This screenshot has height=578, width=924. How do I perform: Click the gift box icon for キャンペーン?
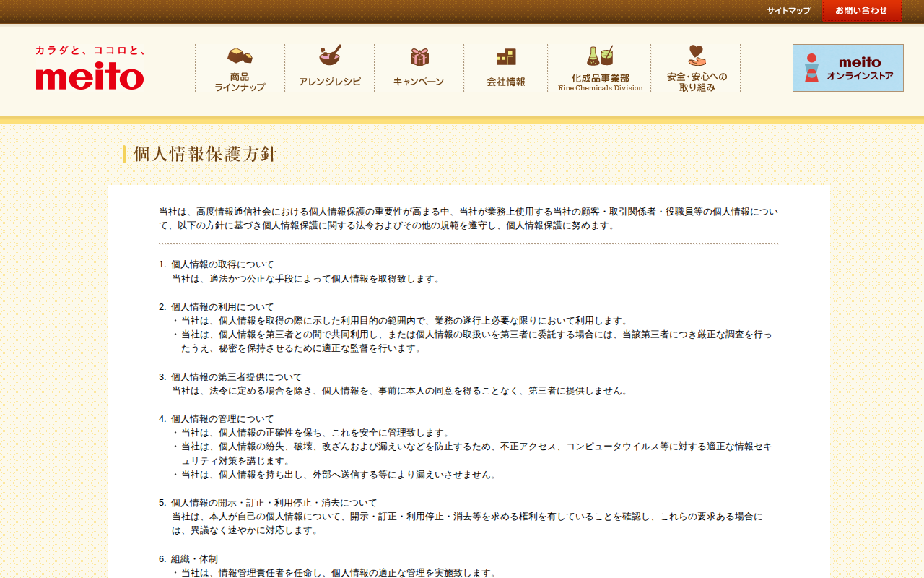click(419, 56)
